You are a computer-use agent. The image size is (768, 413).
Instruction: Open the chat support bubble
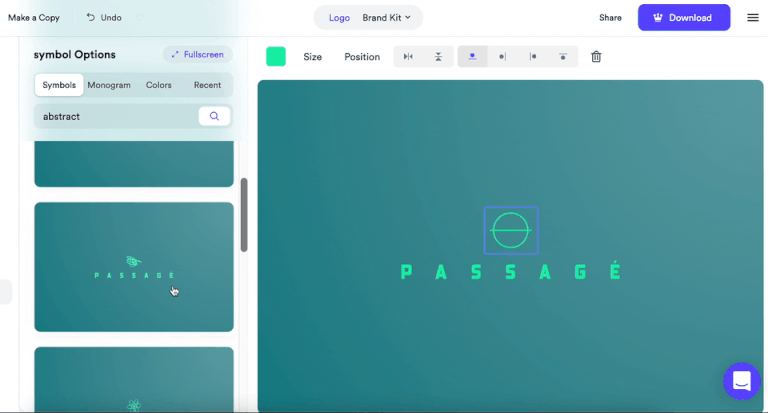(x=742, y=381)
